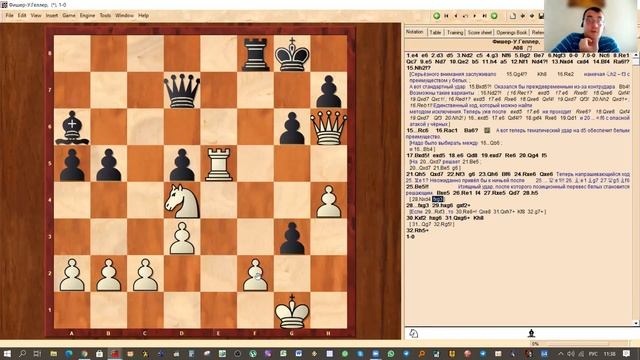640x360 pixels.
Task: Click the black bishop icon below notation
Action: coord(531,333)
